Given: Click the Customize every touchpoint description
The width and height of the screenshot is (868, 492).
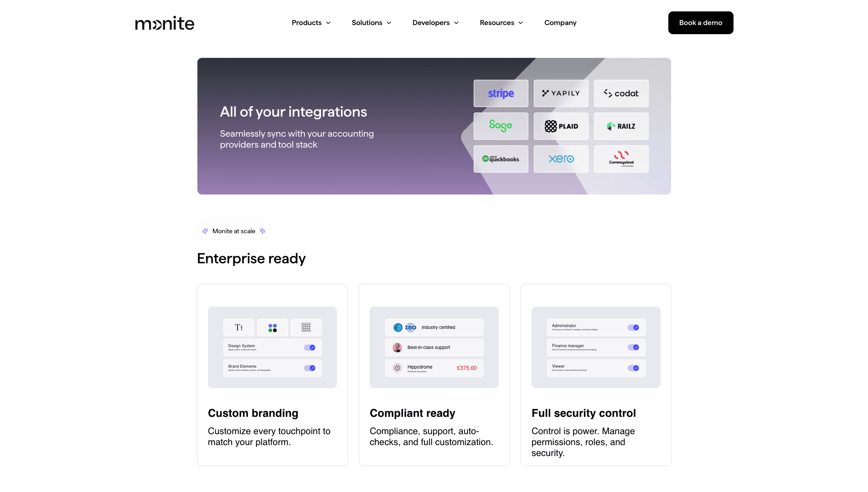Looking at the screenshot, I should 269,436.
